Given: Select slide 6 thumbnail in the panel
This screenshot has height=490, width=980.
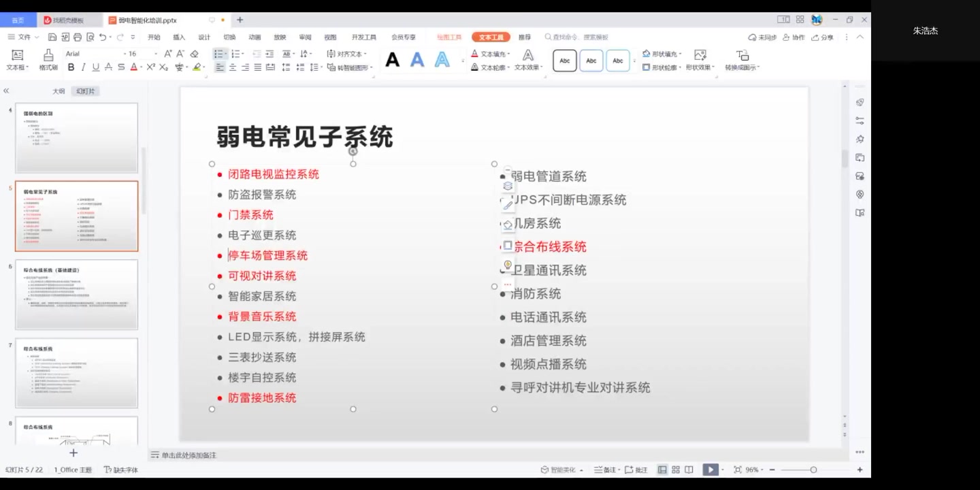Looking at the screenshot, I should (76, 294).
